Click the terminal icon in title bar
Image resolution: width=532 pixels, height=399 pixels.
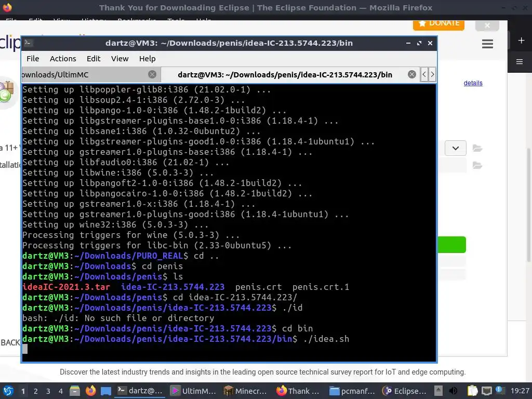(x=28, y=43)
